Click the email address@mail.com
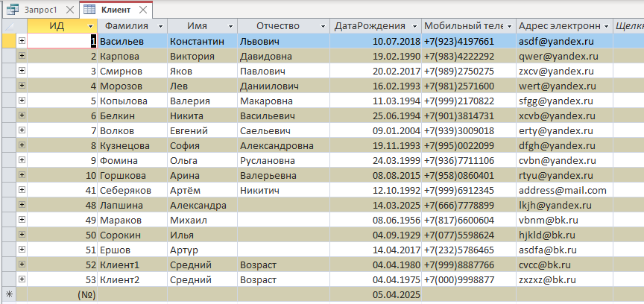The image size is (644, 304). tap(564, 191)
